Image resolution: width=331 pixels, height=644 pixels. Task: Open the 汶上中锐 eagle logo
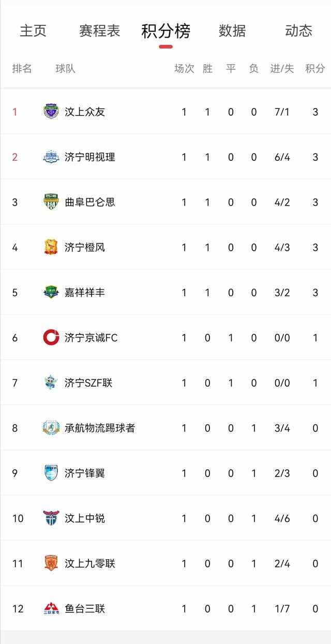(51, 518)
